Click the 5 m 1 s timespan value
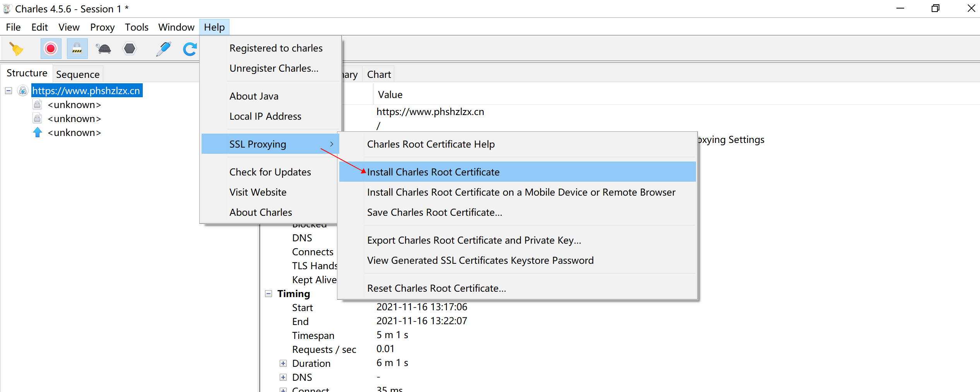The width and height of the screenshot is (980, 392). (392, 335)
